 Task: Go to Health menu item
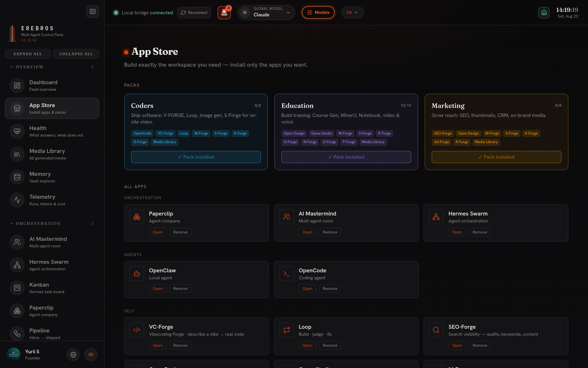(52, 131)
